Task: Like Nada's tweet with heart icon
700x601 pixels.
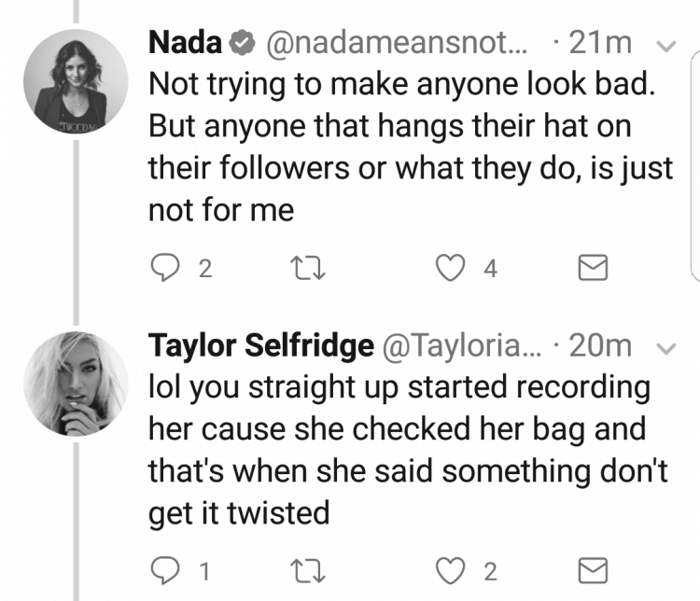Action: point(450,268)
